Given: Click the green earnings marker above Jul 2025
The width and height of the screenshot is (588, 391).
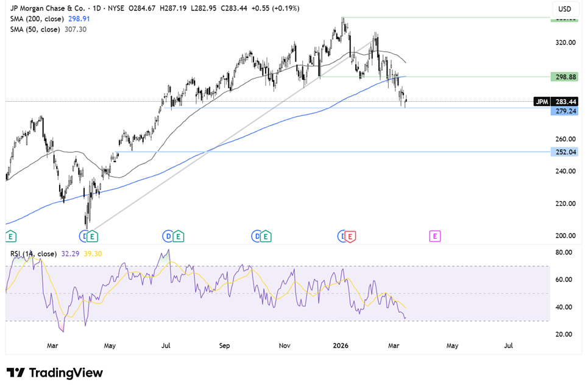Looking at the screenshot, I should (x=178, y=236).
